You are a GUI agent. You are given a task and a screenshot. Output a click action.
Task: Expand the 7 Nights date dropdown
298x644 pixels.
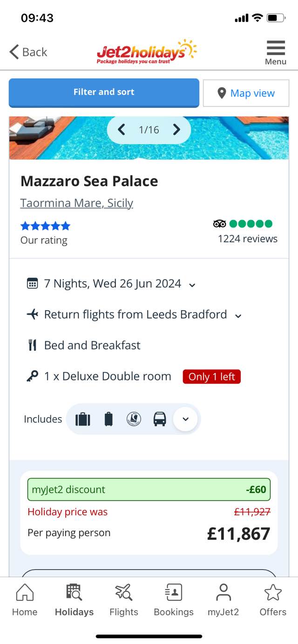pyautogui.click(x=192, y=285)
